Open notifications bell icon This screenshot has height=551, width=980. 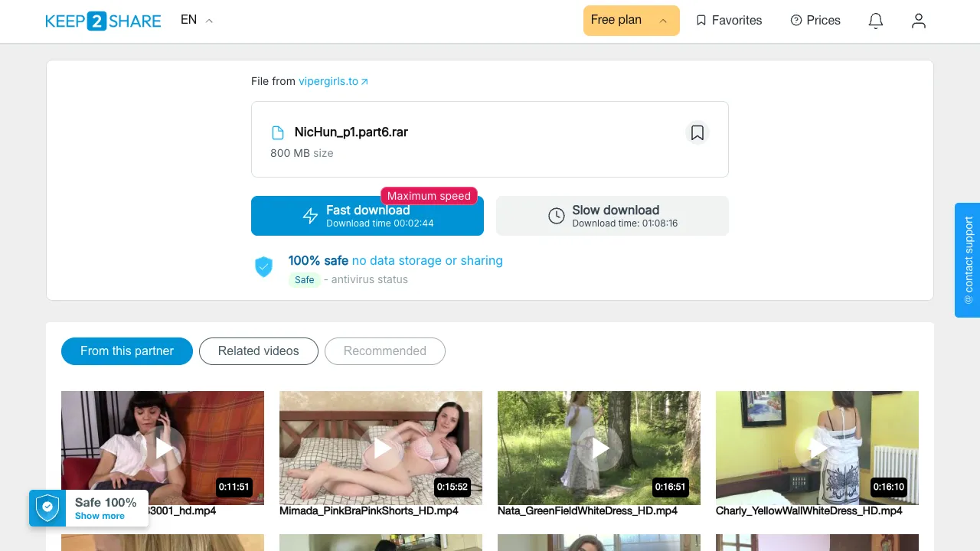(876, 21)
